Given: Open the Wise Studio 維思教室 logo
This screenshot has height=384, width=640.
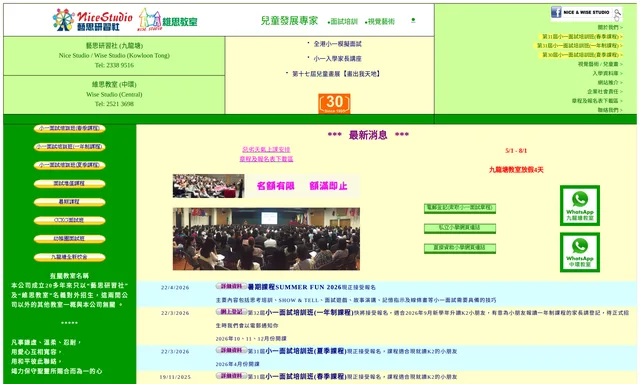Looking at the screenshot, I should 168,20.
